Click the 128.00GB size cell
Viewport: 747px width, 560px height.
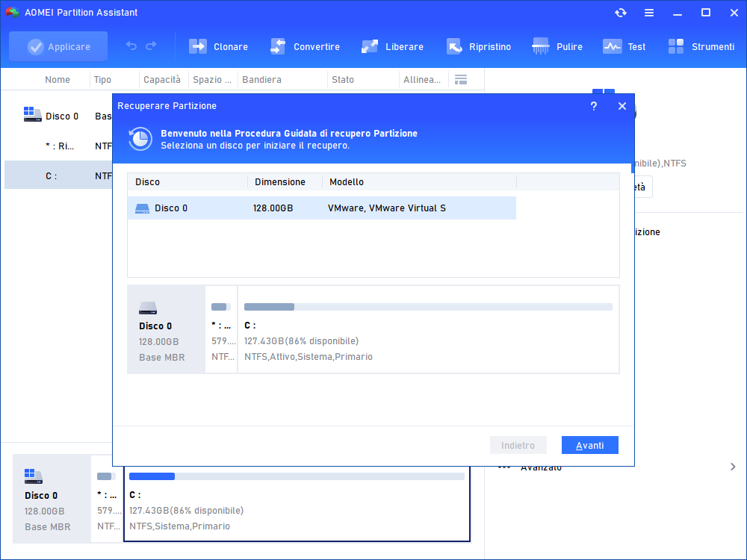click(x=273, y=208)
